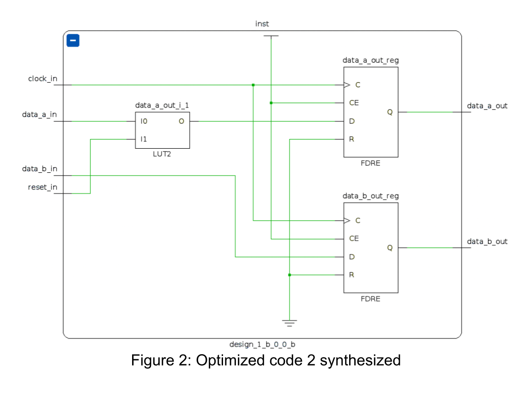This screenshot has width=532, height=399.
Task: Select the clock_in input port
Action: [42, 79]
